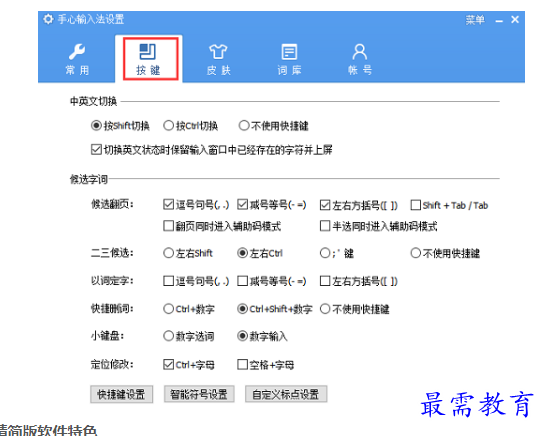Enable 逗号句号 checkbox for 以词定字
Screen dimensions: 542x436
click(x=168, y=281)
